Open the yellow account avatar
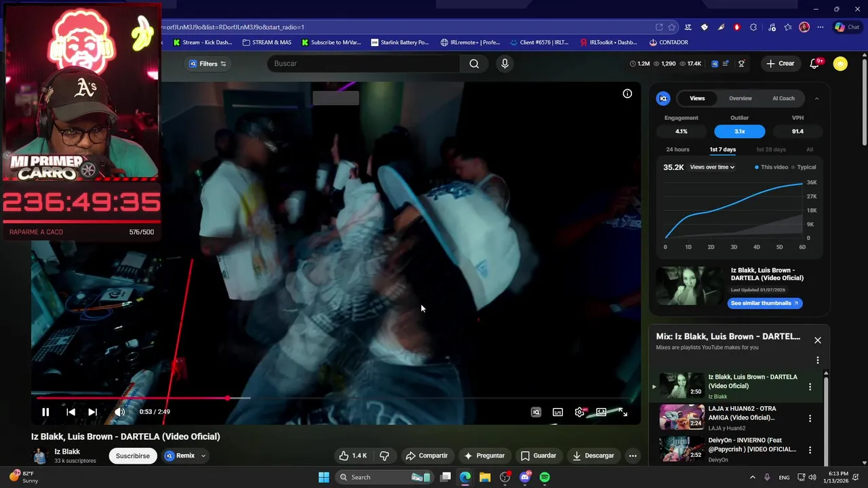 tap(840, 64)
